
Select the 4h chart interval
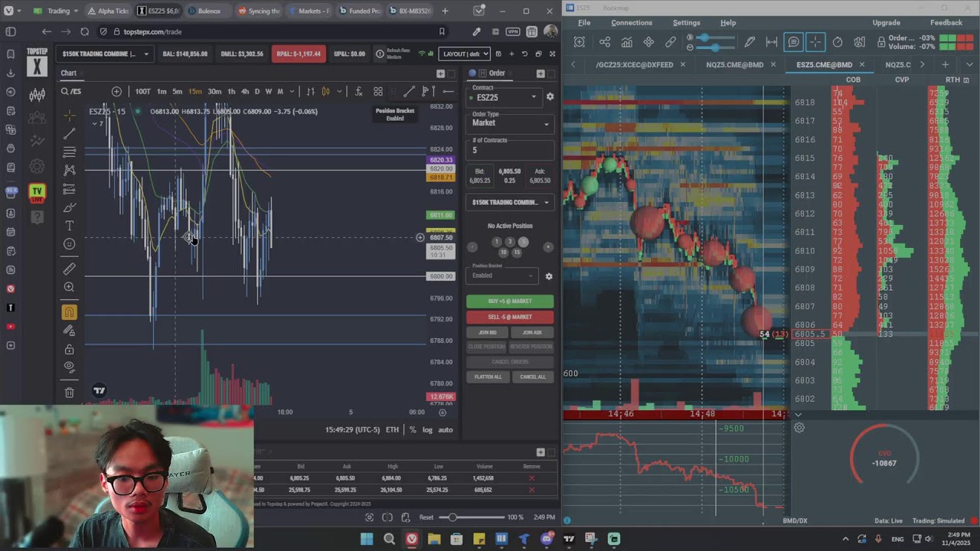(244, 91)
